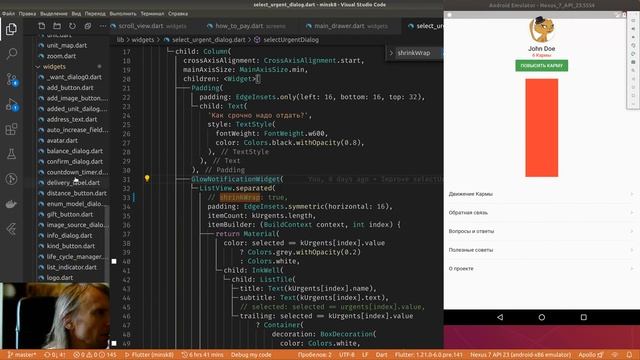This screenshot has height=360, width=640.
Task: Open notifications bell in status bar
Action: 629,355
